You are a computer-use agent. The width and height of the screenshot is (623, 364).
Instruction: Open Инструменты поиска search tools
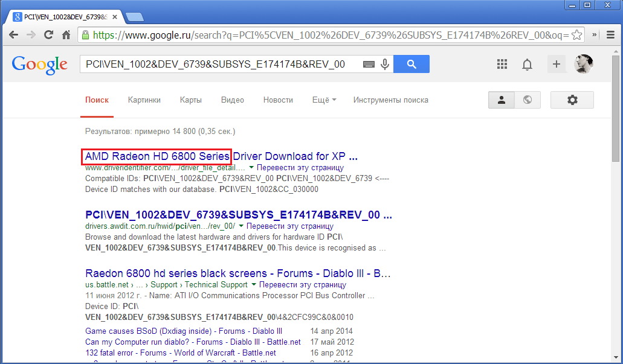[390, 100]
